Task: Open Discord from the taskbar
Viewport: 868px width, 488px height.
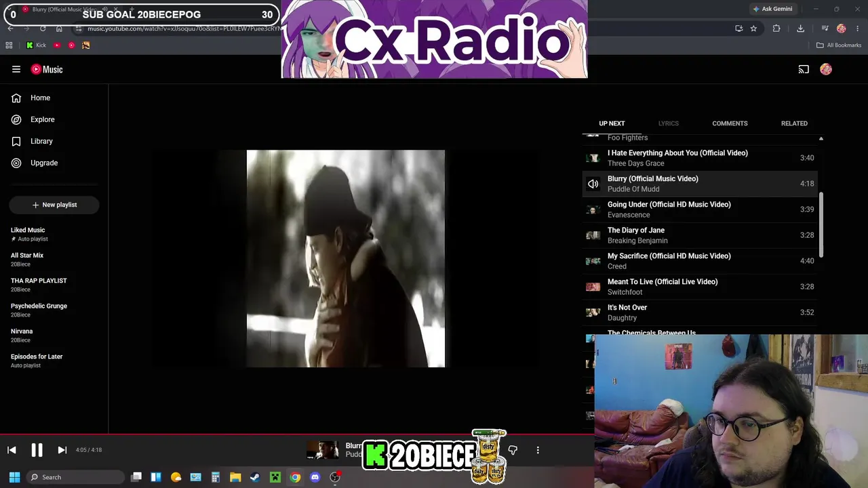Action: coord(315,477)
